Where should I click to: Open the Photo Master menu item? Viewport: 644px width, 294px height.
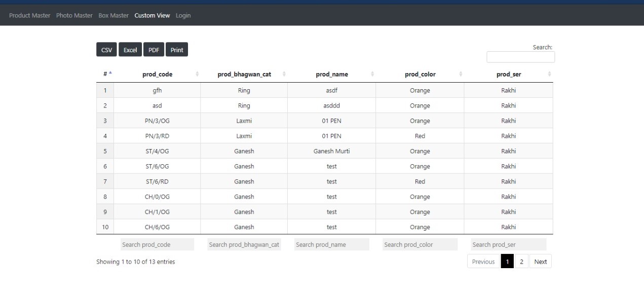click(74, 15)
